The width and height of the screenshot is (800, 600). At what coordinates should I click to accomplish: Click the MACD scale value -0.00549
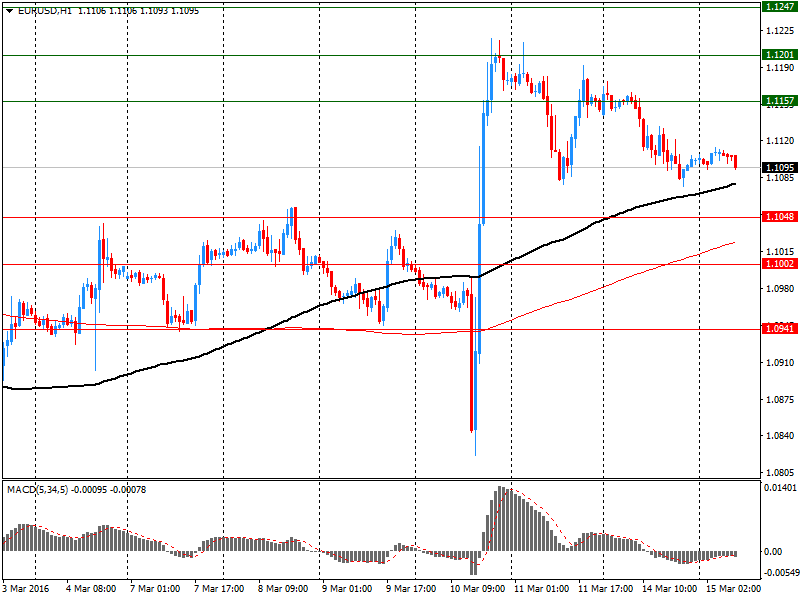781,573
